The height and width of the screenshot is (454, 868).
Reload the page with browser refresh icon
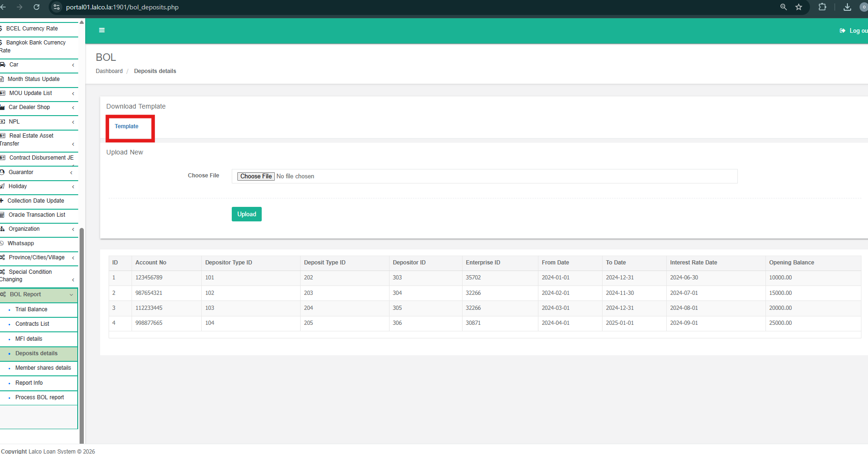(37, 7)
